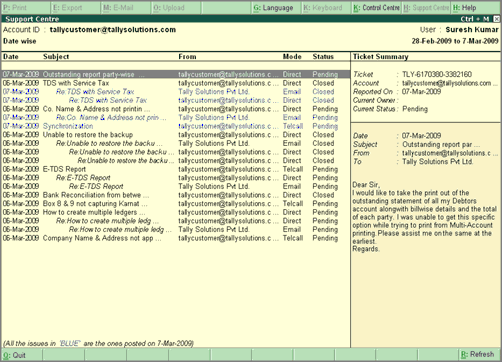Select Re:Co. Name & Address not prin reply
The image size is (502, 362).
(x=176, y=118)
